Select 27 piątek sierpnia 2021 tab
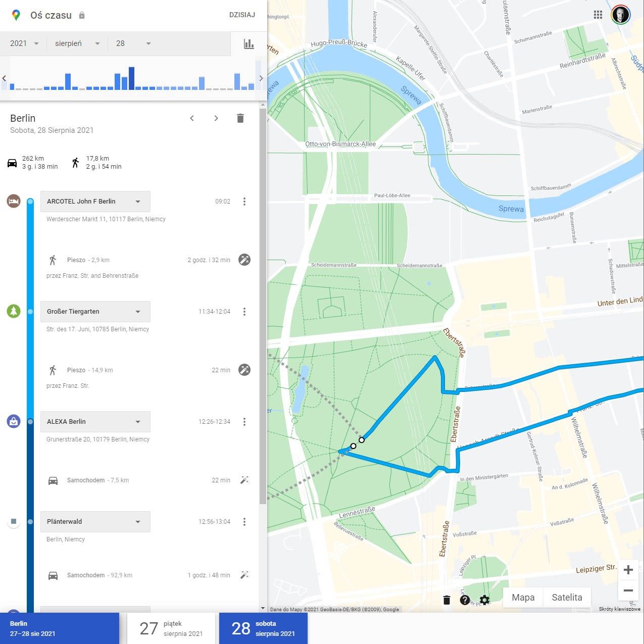This screenshot has width=644, height=644. [x=172, y=628]
